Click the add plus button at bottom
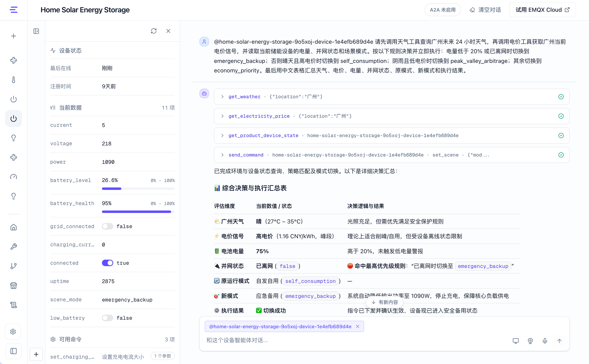This screenshot has height=364, width=589. click(36, 354)
